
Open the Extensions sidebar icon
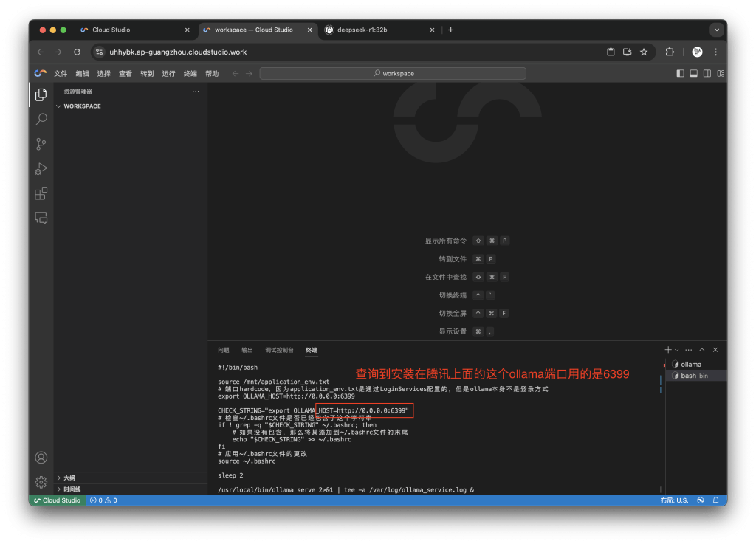(x=41, y=193)
